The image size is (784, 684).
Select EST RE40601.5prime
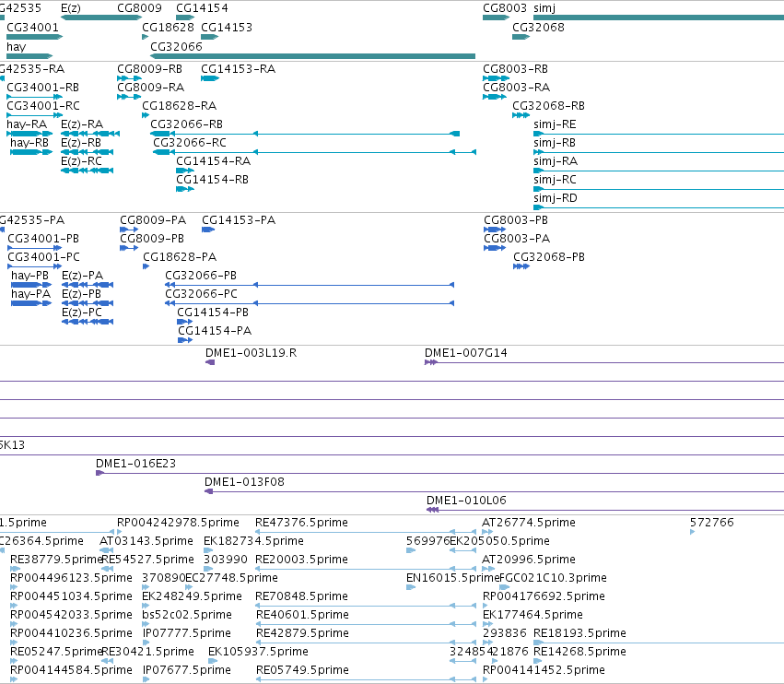tap(302, 615)
